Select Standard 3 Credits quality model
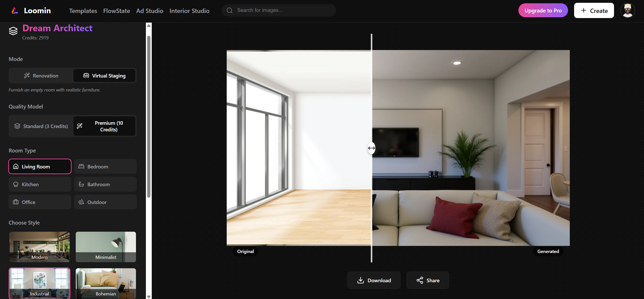The height and width of the screenshot is (299, 644). (41, 126)
